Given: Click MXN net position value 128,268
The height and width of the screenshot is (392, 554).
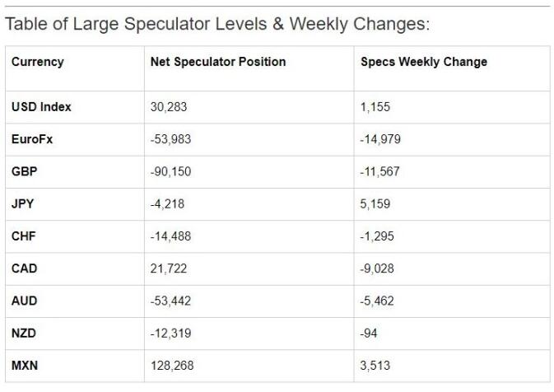Looking at the screenshot, I should click(x=171, y=366).
